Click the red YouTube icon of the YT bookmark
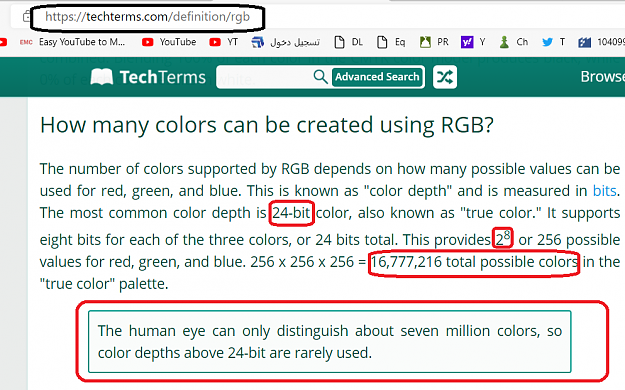Screen dimensions: 625x390 click(x=215, y=42)
